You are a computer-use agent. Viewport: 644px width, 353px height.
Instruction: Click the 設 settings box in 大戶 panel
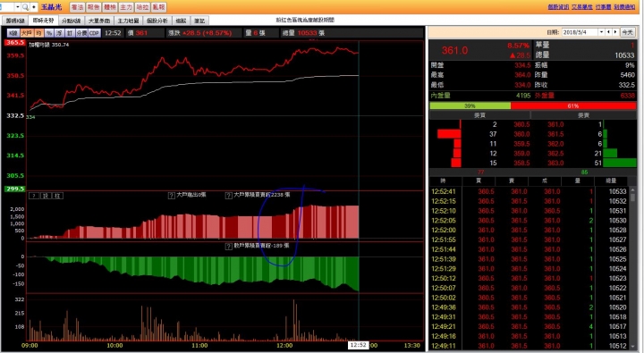(46, 196)
